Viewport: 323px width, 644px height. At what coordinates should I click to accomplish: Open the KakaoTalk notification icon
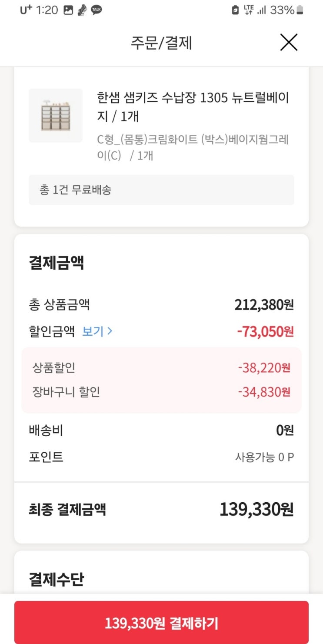point(97,10)
